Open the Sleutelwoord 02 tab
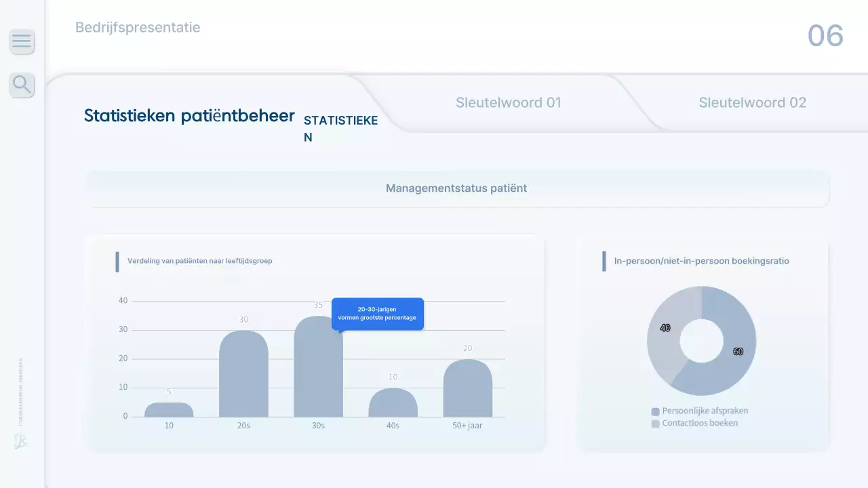The height and width of the screenshot is (488, 868). click(x=752, y=103)
